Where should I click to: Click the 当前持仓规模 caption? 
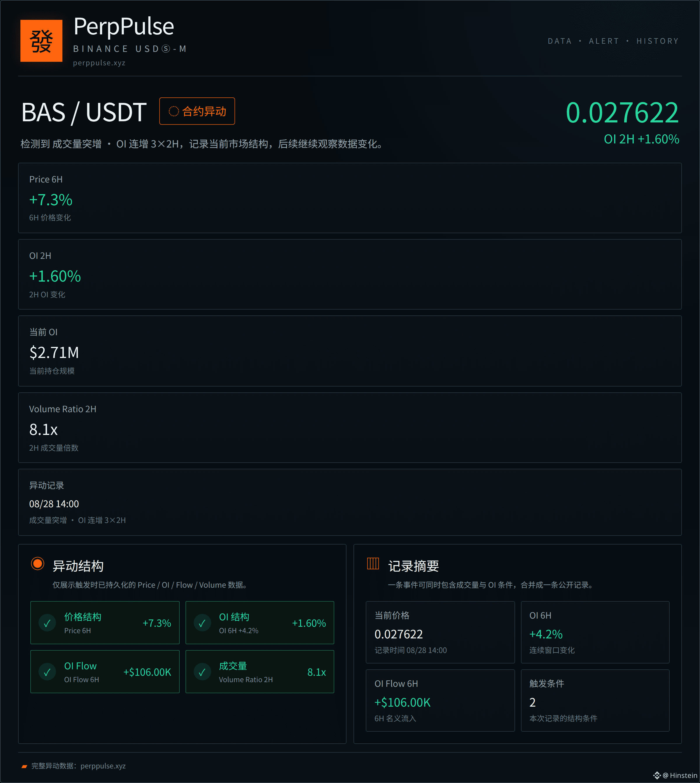[x=52, y=371]
